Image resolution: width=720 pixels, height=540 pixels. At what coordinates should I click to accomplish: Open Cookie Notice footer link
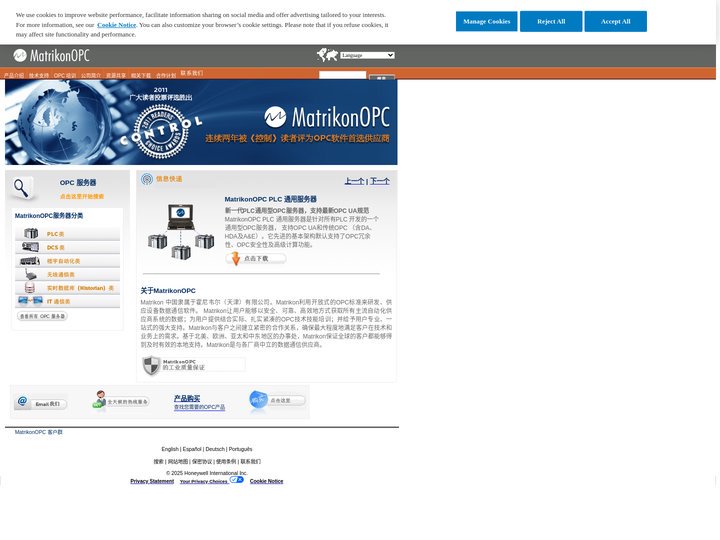(266, 481)
